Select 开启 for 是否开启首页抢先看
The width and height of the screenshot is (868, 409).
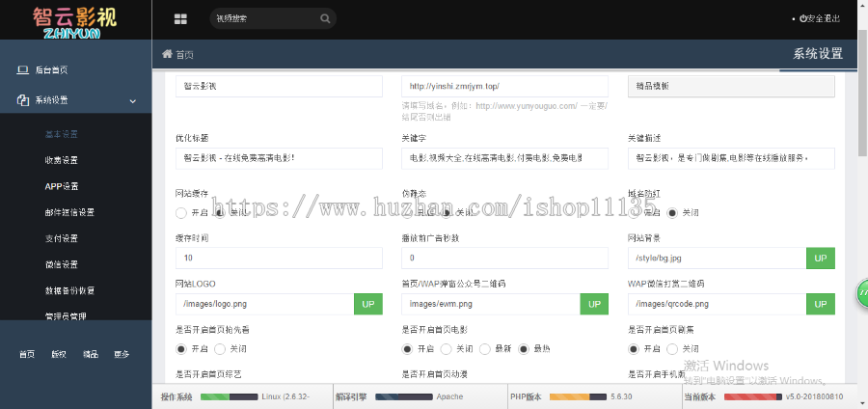click(x=181, y=349)
